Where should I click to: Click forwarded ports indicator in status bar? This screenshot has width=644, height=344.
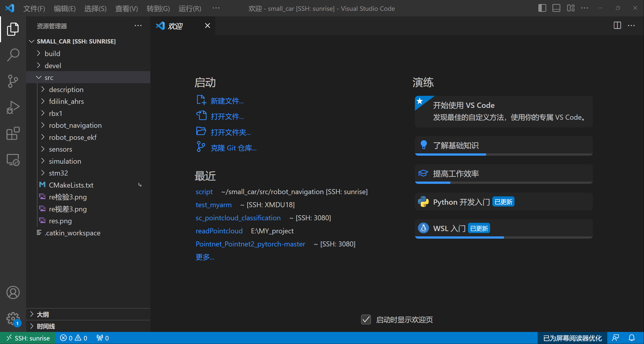coord(103,338)
